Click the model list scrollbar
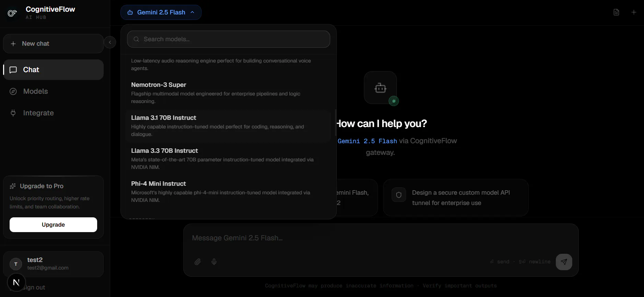Screen dimensions: 644x297 (x=335, y=123)
